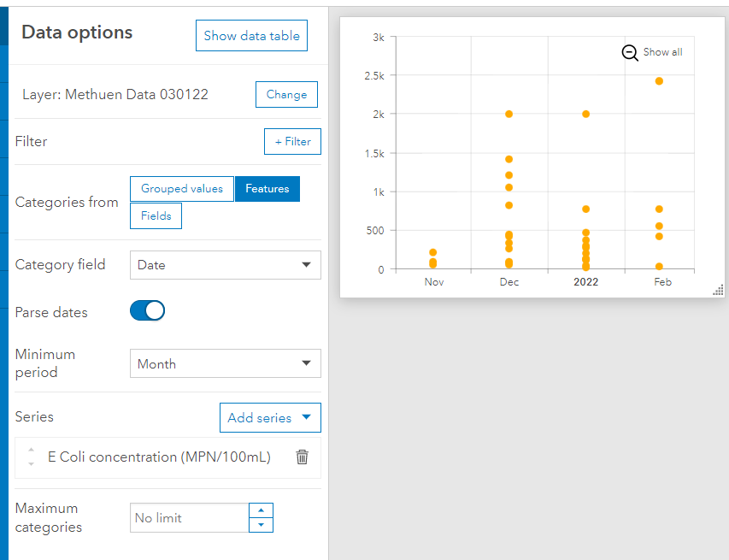This screenshot has height=560, width=729.
Task: Click Show data table button
Action: pyautogui.click(x=251, y=36)
